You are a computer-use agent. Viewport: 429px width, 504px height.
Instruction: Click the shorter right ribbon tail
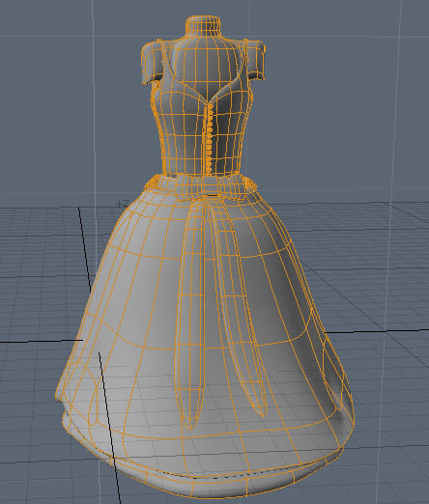240,309
